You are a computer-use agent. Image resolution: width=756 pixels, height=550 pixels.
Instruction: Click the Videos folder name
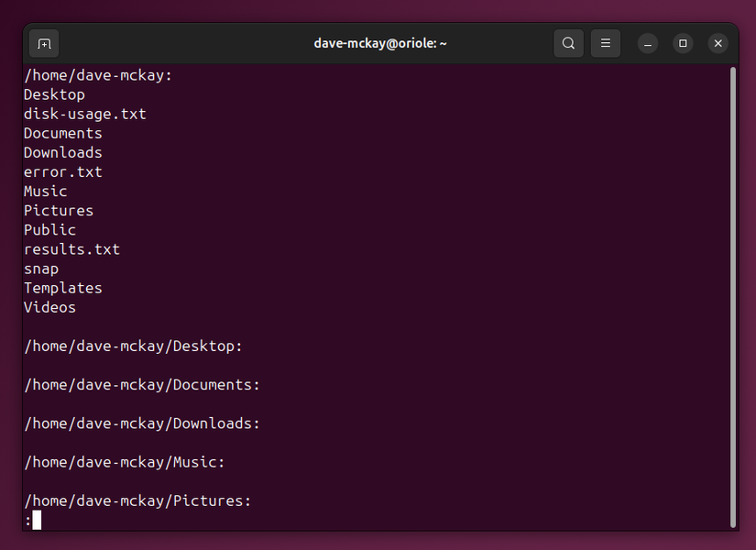click(x=49, y=306)
